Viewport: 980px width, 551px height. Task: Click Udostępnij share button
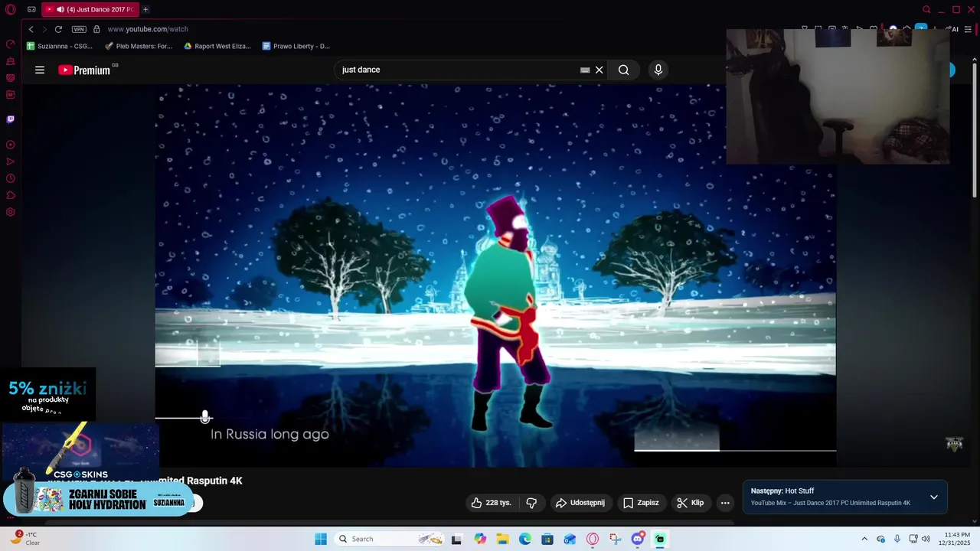pyautogui.click(x=580, y=503)
